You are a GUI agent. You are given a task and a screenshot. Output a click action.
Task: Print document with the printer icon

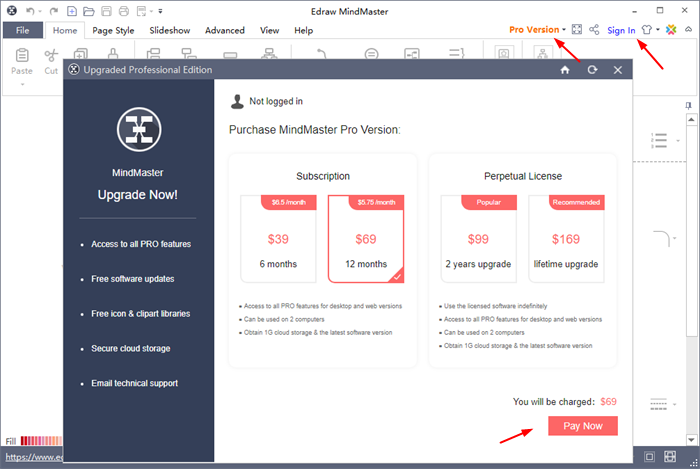[124, 11]
